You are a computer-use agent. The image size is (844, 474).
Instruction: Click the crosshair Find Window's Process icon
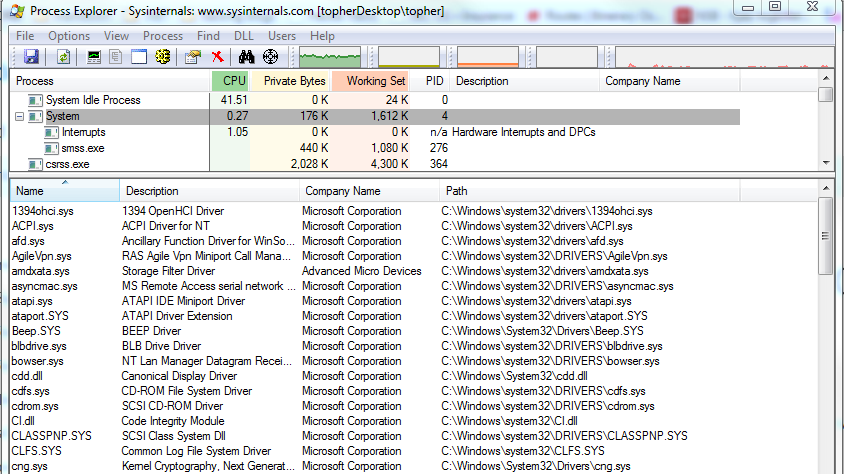point(271,56)
